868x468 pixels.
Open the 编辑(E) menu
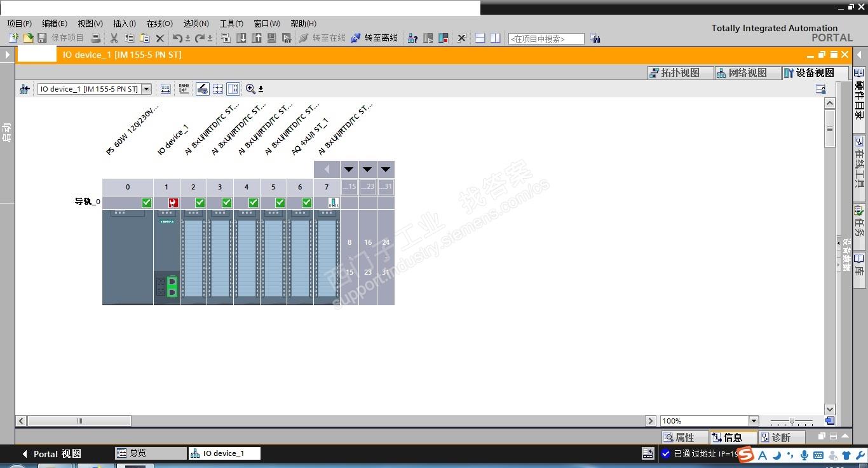coord(55,24)
